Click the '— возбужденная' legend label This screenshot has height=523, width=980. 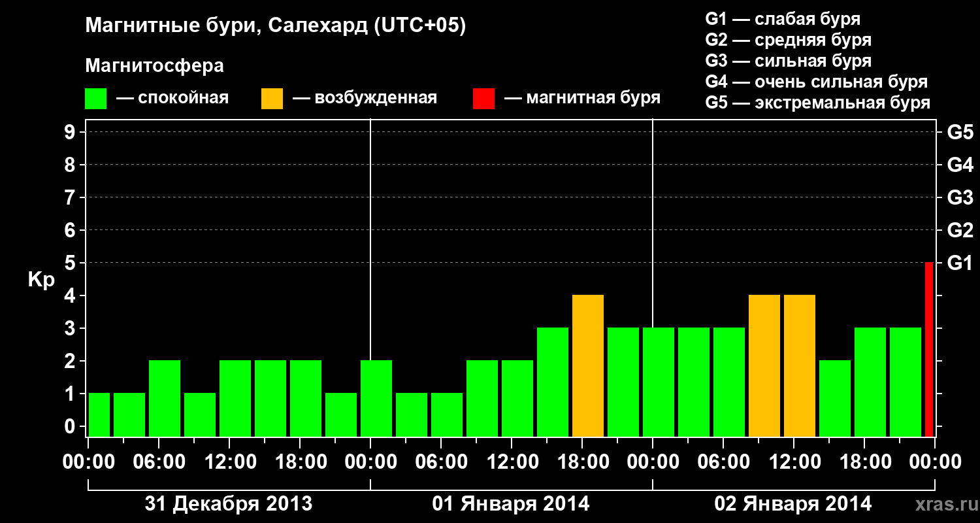click(365, 99)
